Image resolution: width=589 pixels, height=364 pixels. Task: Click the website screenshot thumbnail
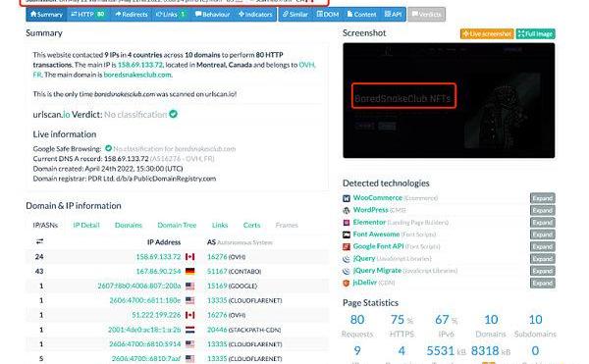click(449, 100)
